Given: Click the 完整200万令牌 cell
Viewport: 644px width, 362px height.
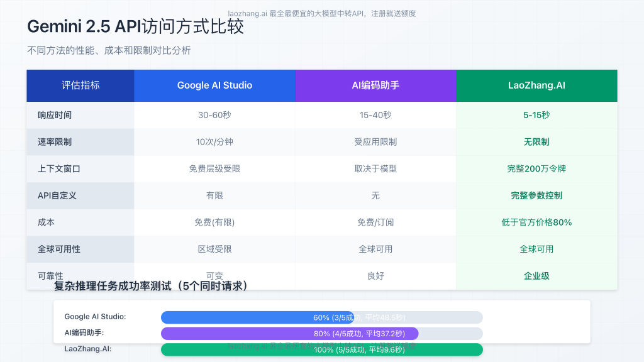Looking at the screenshot, I should tap(536, 168).
